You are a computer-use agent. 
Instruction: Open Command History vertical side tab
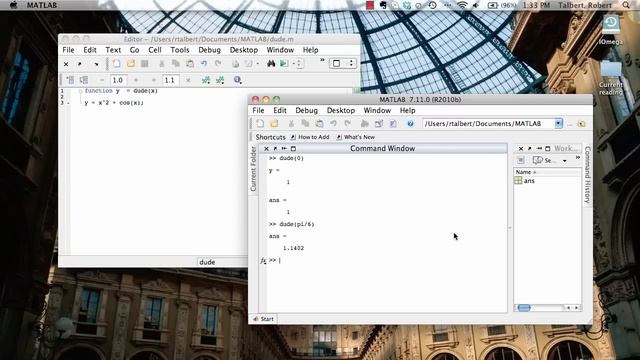588,175
